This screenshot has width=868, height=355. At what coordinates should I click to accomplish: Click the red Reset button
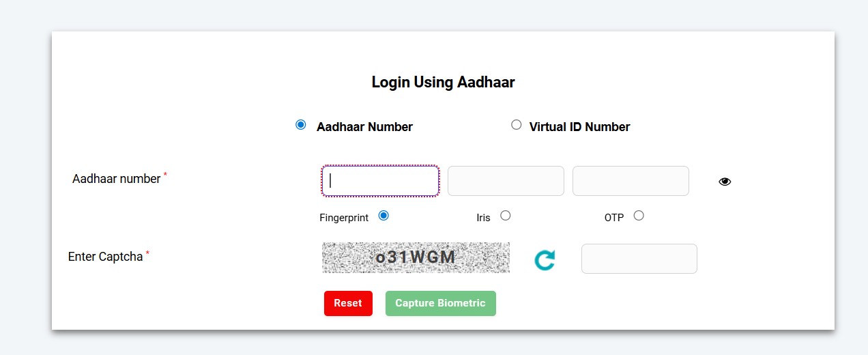pos(348,303)
